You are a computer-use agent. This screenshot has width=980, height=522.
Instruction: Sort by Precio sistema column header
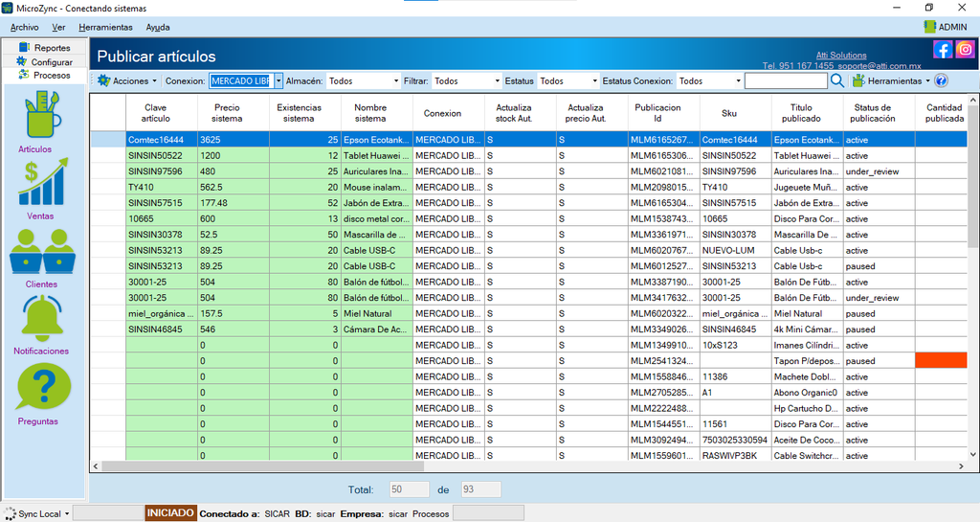(234, 113)
